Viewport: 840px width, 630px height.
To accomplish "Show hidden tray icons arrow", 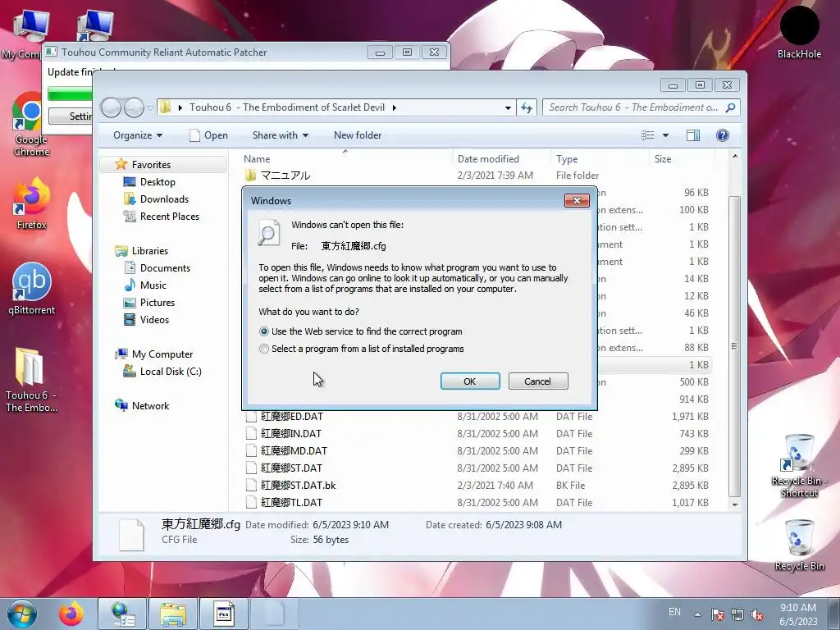I will (697, 614).
